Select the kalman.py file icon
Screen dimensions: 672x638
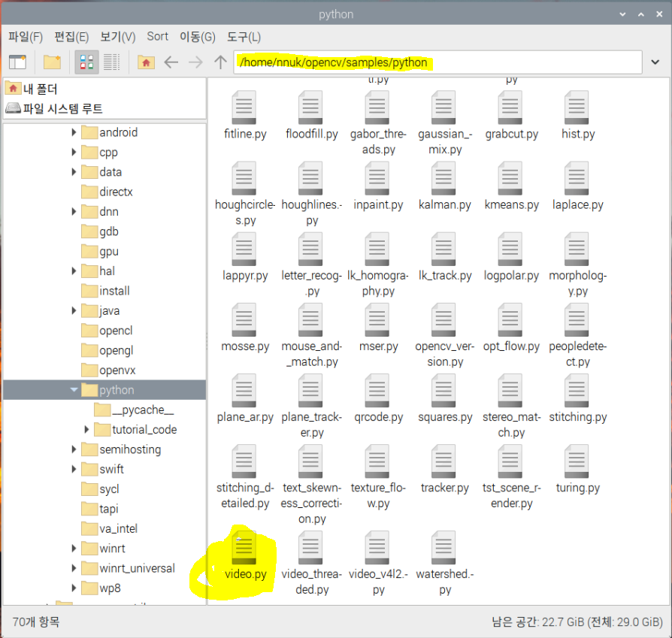(x=443, y=178)
